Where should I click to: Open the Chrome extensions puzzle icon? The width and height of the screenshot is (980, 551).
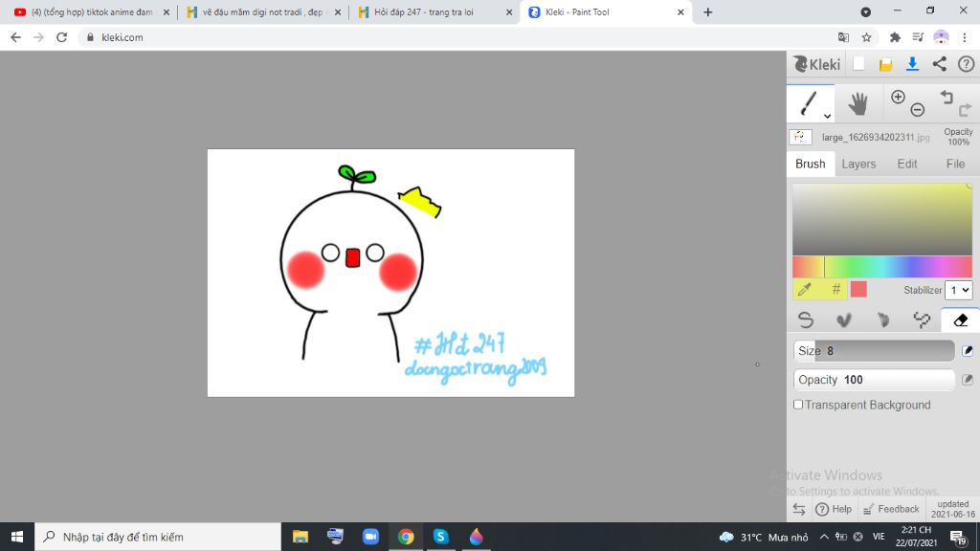895,37
